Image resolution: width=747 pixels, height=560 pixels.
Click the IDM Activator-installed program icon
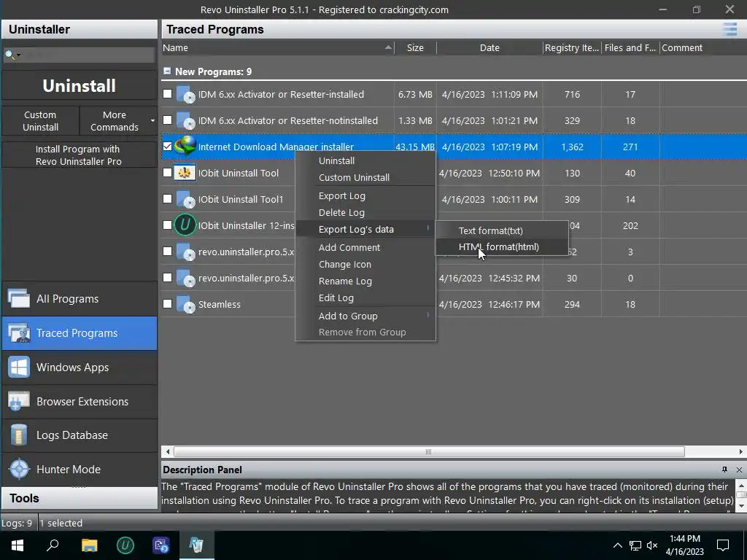[185, 94]
